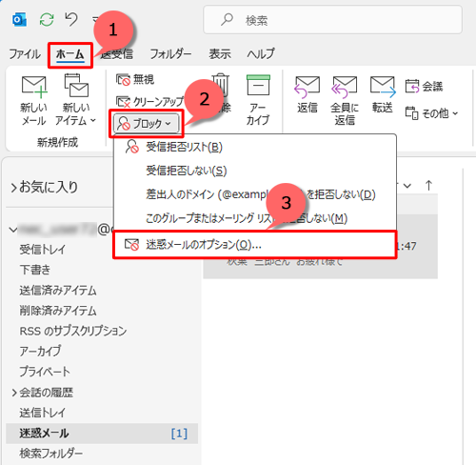The image size is (476, 465).
Task: Open the 検索フォルダー item
Action: (50, 454)
